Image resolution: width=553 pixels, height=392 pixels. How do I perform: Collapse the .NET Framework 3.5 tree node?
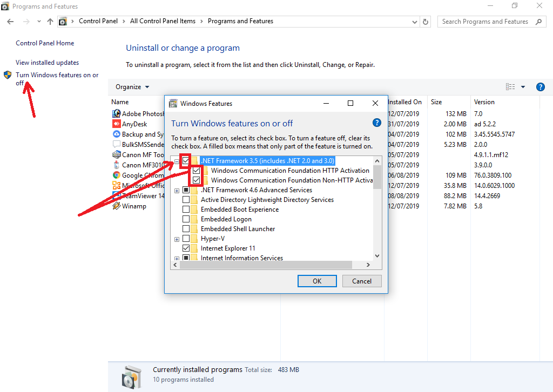point(177,161)
